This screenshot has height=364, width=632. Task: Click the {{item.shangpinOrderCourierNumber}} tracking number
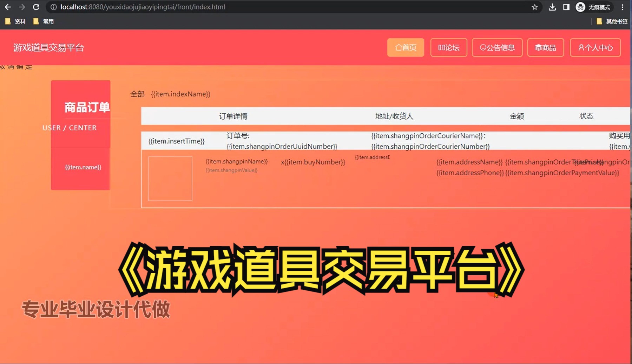tap(430, 146)
